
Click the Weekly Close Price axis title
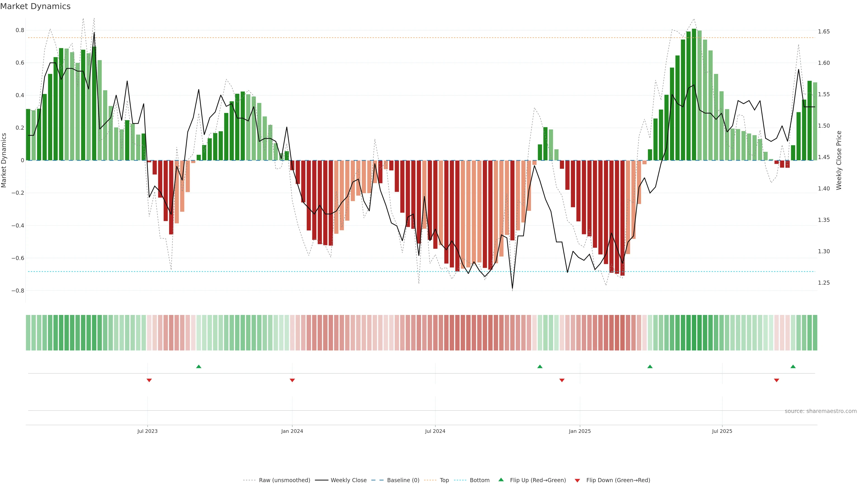click(x=839, y=160)
